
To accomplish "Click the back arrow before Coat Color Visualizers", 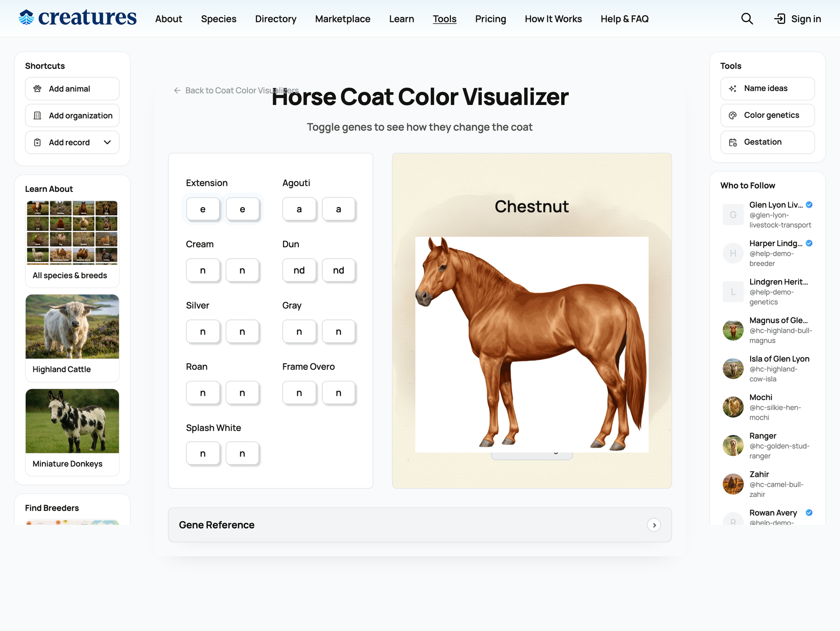I will 177,90.
